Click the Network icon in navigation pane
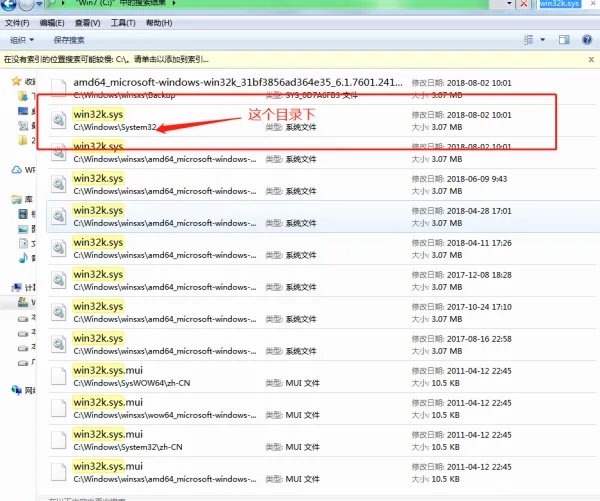 pyautogui.click(x=16, y=390)
